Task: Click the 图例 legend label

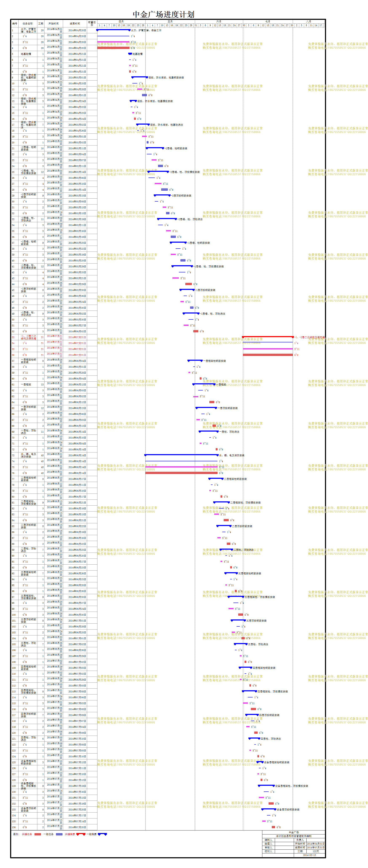Action: pyautogui.click(x=16, y=834)
